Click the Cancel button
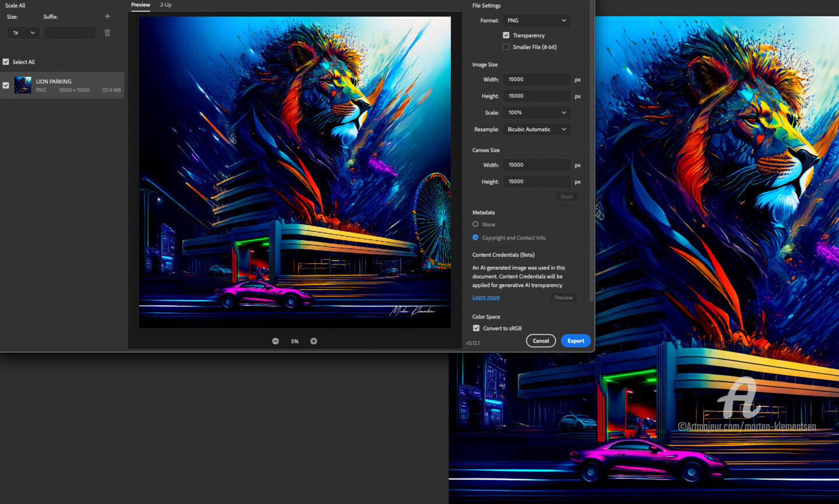This screenshot has width=839, height=504. pos(541,341)
